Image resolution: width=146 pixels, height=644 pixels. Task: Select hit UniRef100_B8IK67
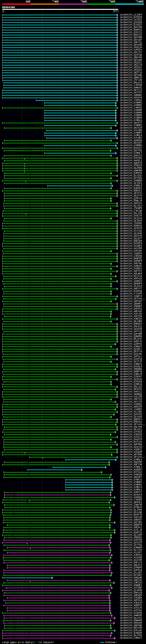pyautogui.click(x=131, y=143)
